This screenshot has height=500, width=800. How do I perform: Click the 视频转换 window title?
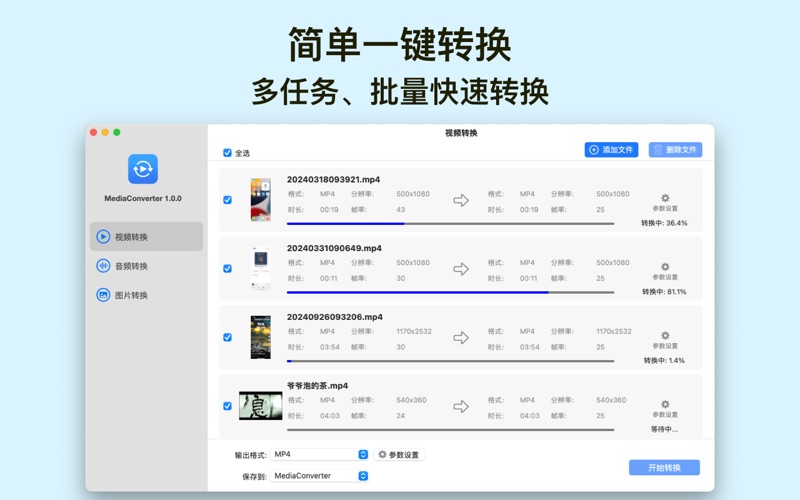click(x=461, y=133)
